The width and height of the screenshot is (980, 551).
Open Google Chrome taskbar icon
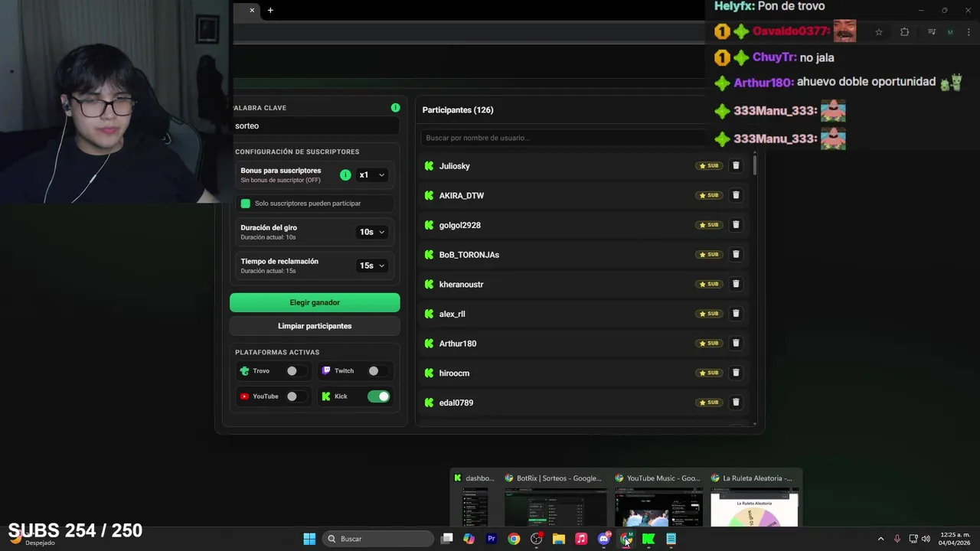(514, 539)
